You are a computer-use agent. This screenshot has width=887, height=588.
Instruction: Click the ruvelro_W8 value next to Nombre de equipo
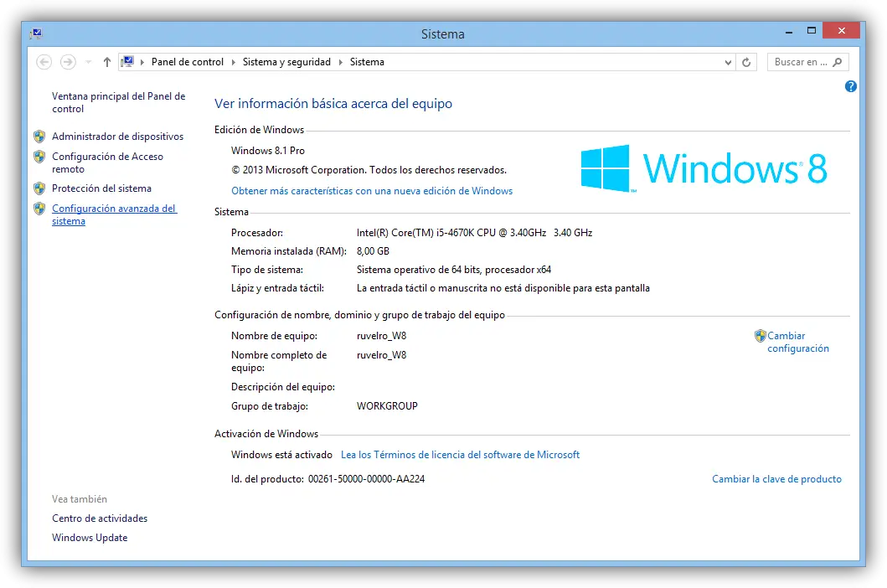click(381, 336)
